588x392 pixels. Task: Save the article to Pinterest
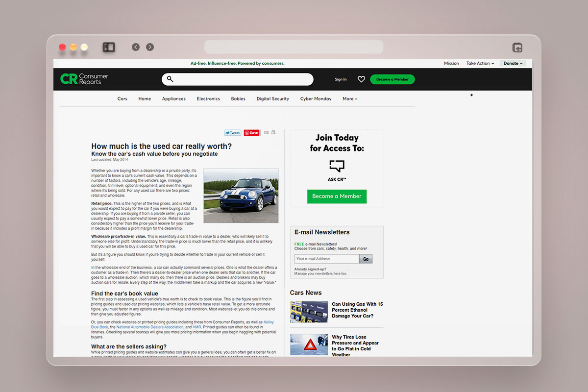251,132
